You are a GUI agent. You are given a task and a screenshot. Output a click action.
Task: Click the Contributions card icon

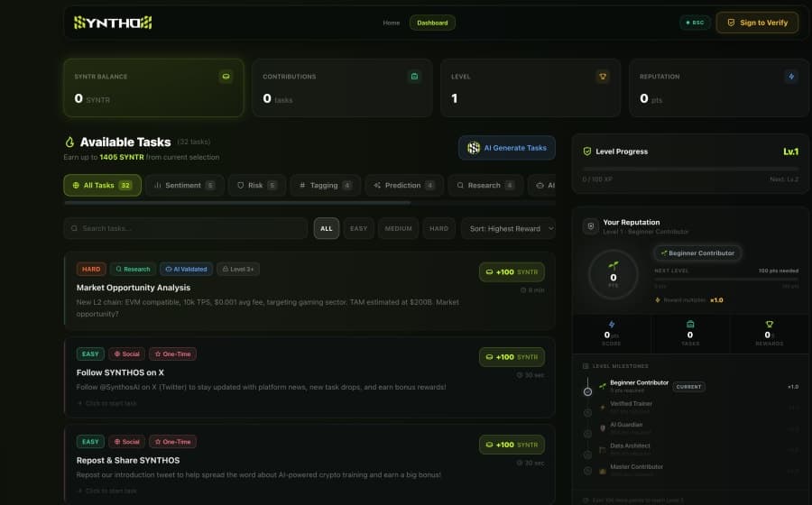[x=414, y=77]
